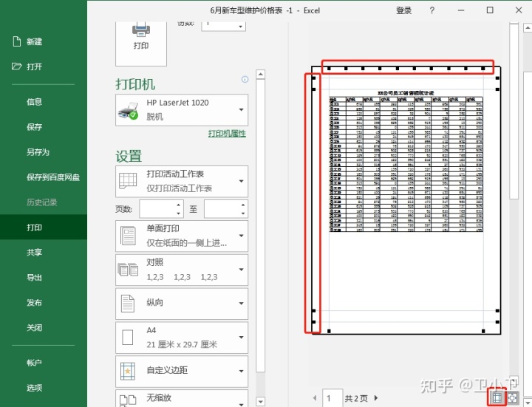Image resolution: width=532 pixels, height=407 pixels.
Task: Click the A4 paper icon
Action: tap(128, 338)
